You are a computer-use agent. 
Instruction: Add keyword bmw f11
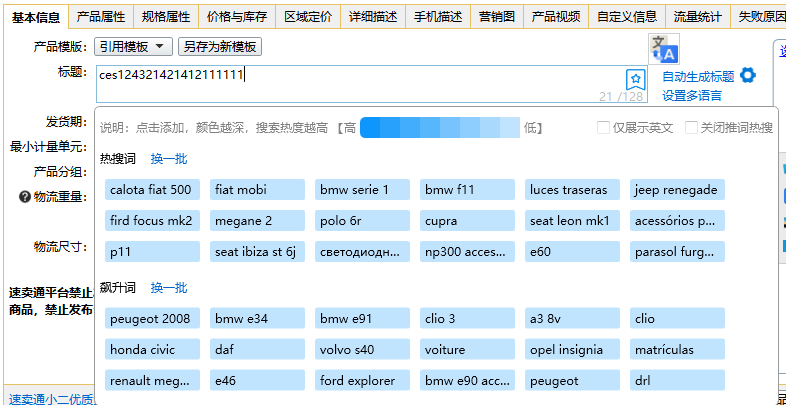(467, 190)
